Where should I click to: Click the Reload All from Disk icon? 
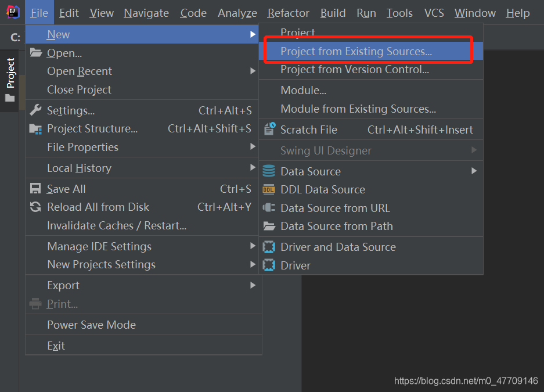pyautogui.click(x=35, y=207)
